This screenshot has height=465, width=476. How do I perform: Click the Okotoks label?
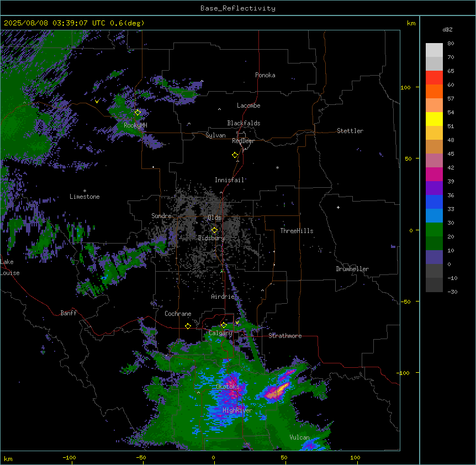(228, 387)
